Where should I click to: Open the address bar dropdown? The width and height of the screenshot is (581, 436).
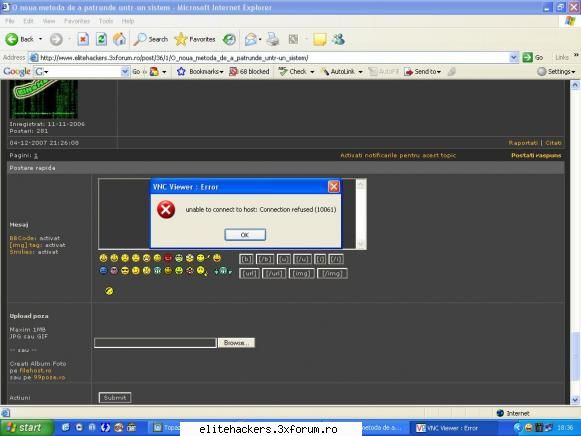[514, 57]
